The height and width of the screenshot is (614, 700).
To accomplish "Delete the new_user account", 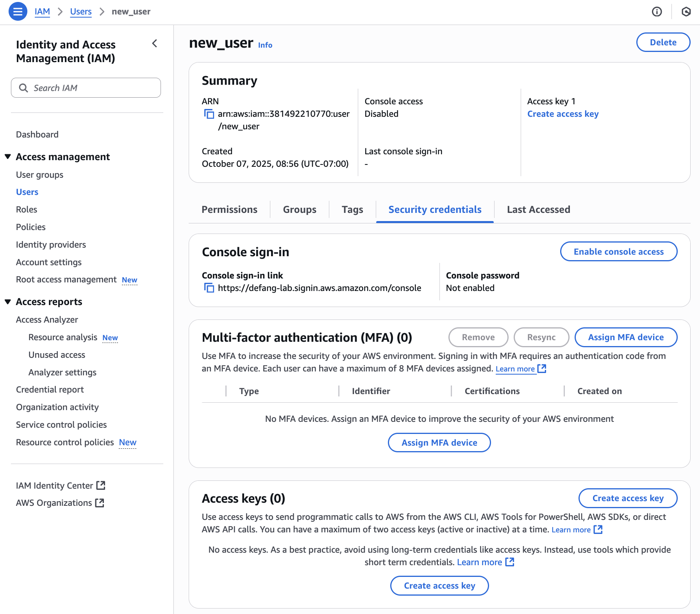I will 663,43.
